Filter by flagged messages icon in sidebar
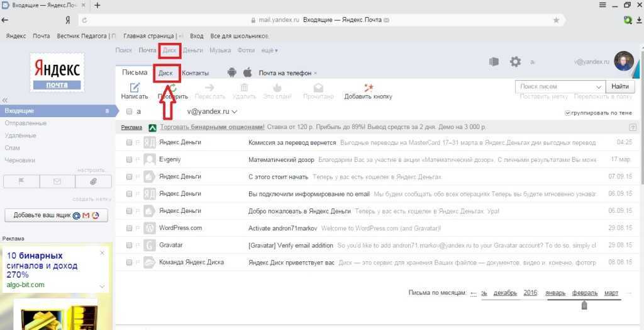The height and width of the screenshot is (330, 644). click(21, 181)
